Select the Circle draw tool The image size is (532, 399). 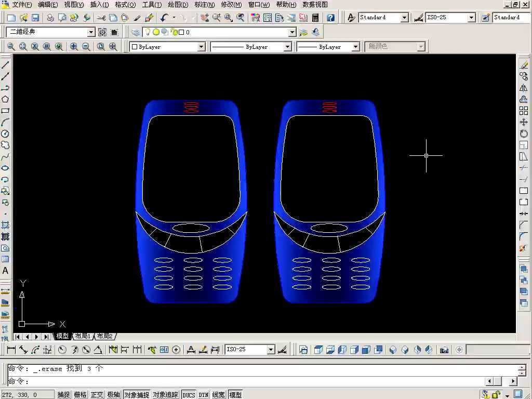5,134
